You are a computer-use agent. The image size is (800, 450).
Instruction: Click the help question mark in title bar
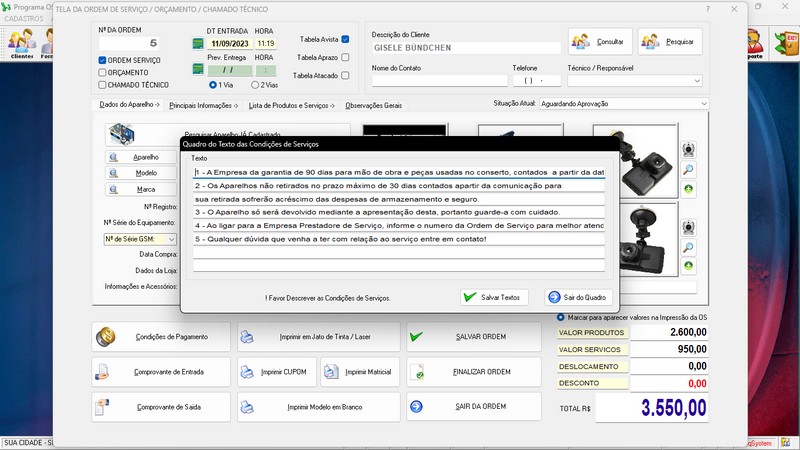(x=708, y=9)
